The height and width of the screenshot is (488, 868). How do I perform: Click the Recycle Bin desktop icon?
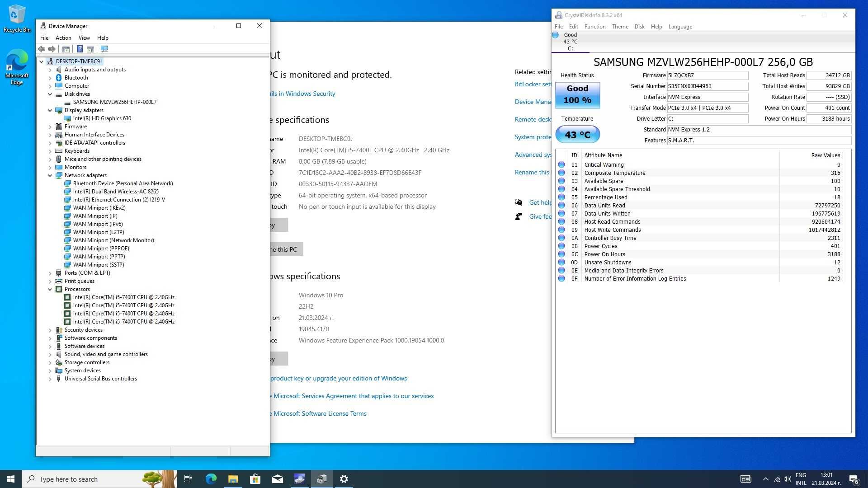coord(17,19)
